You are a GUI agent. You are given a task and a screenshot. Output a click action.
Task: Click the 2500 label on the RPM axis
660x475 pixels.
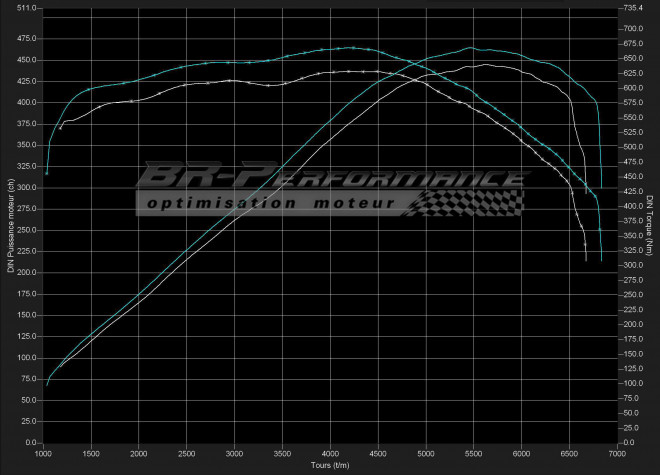click(x=187, y=452)
